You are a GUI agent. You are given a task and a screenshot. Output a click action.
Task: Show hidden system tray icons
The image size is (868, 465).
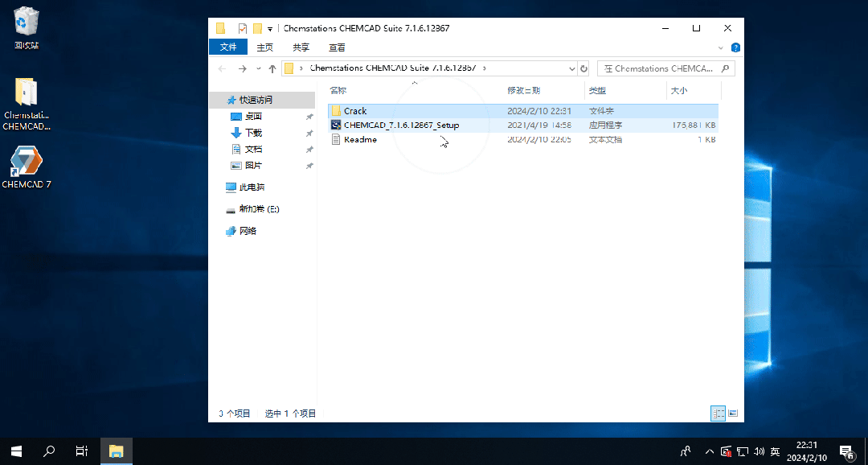pos(710,451)
